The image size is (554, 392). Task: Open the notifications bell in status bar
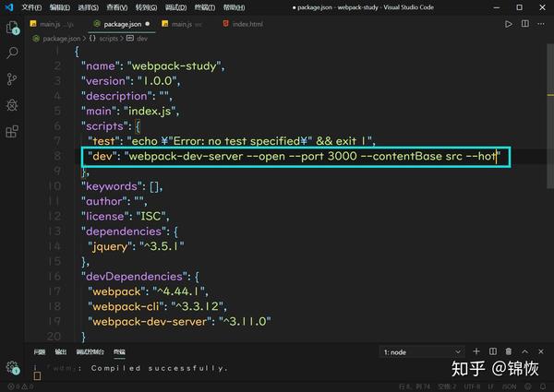coord(543,386)
